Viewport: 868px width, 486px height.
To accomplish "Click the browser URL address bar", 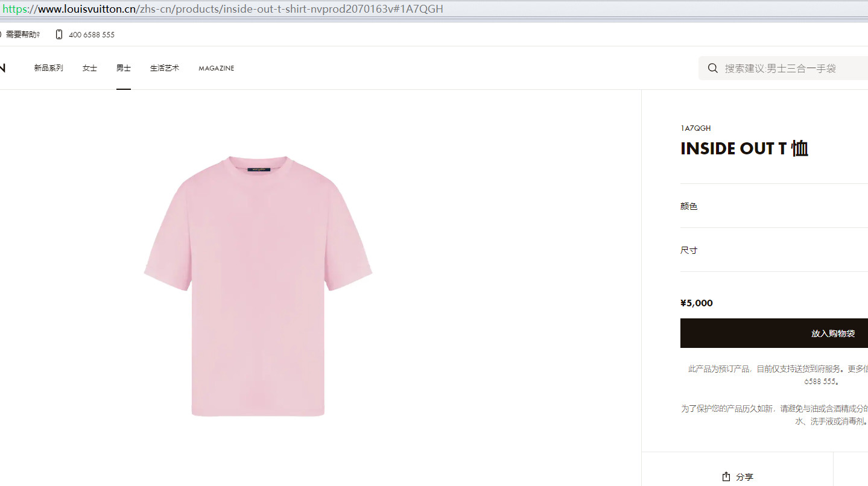I will pos(434,9).
